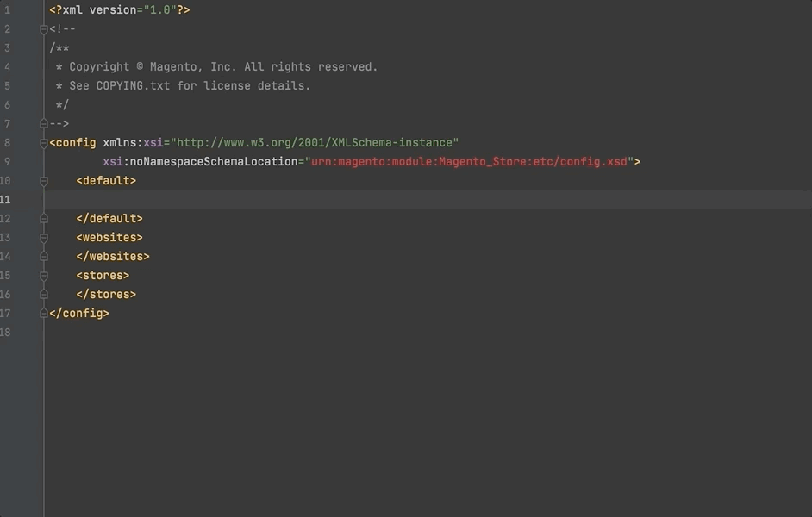Click the fold marker beside closing </config>
This screenshot has height=517, width=812.
[x=44, y=314]
